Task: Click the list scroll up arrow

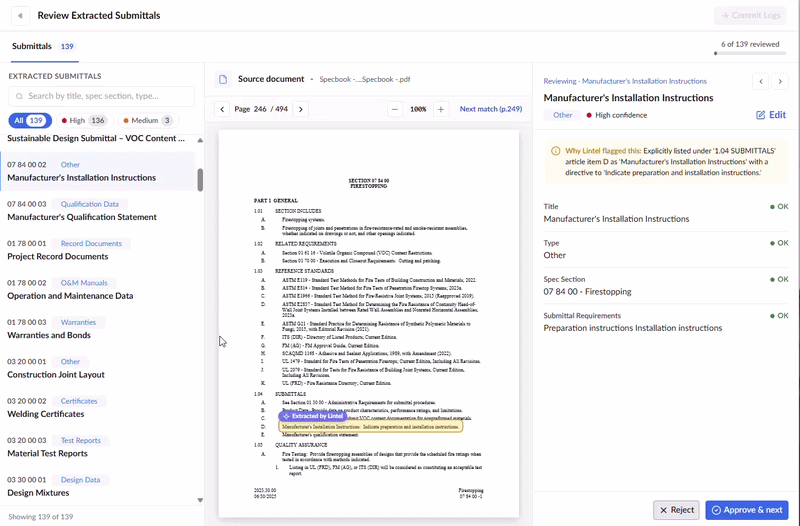Action: click(200, 140)
